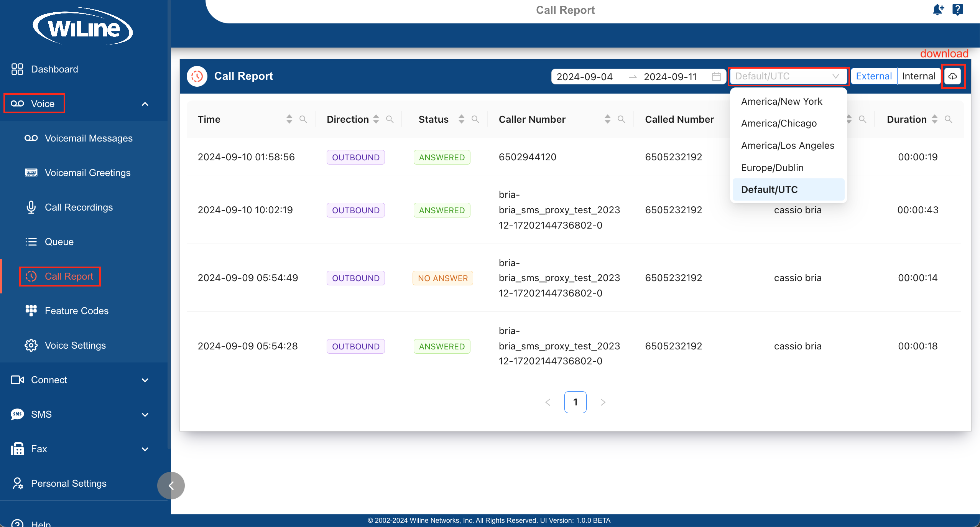The width and height of the screenshot is (980, 527).
Task: Open the help question mark icon
Action: click(x=958, y=10)
